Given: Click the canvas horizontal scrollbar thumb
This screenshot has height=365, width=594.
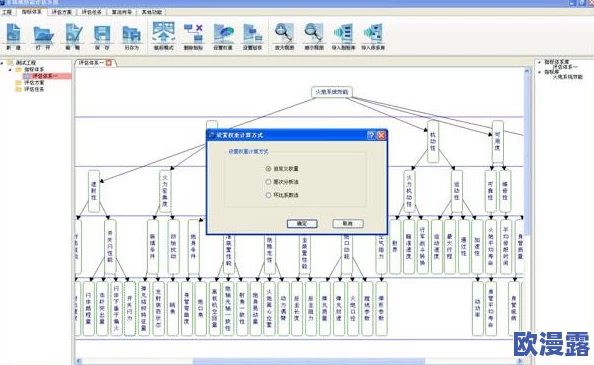Looking at the screenshot, I should click(x=309, y=361).
